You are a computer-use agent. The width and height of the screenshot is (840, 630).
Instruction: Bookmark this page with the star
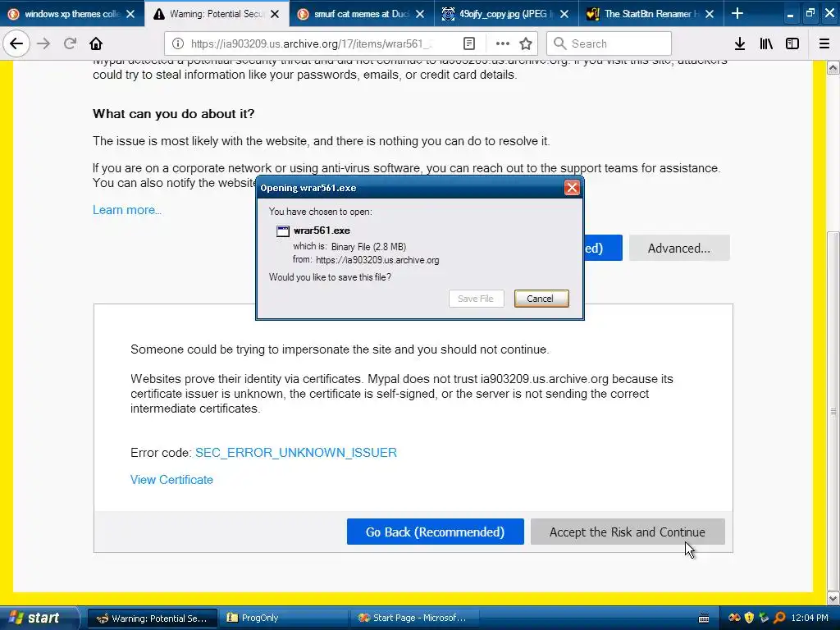[526, 43]
